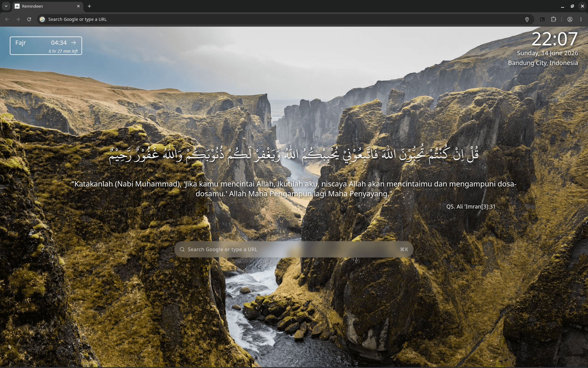Open the media control toolbar icon
This screenshot has height=368, width=588.
coord(542,19)
